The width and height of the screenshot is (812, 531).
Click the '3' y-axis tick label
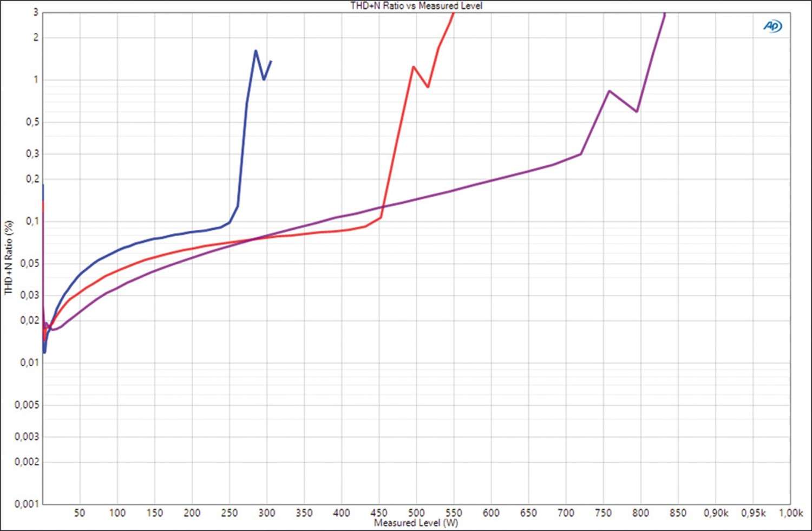[36, 12]
